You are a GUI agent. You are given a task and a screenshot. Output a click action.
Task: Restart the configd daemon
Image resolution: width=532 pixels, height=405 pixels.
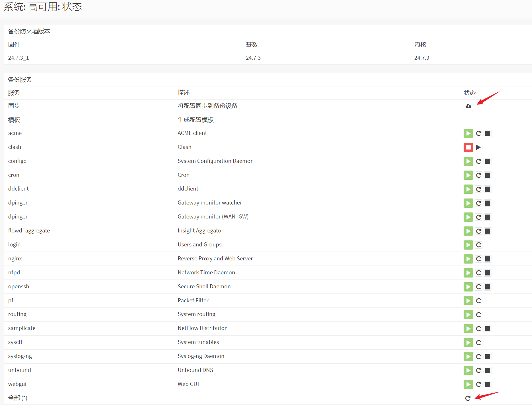point(479,161)
